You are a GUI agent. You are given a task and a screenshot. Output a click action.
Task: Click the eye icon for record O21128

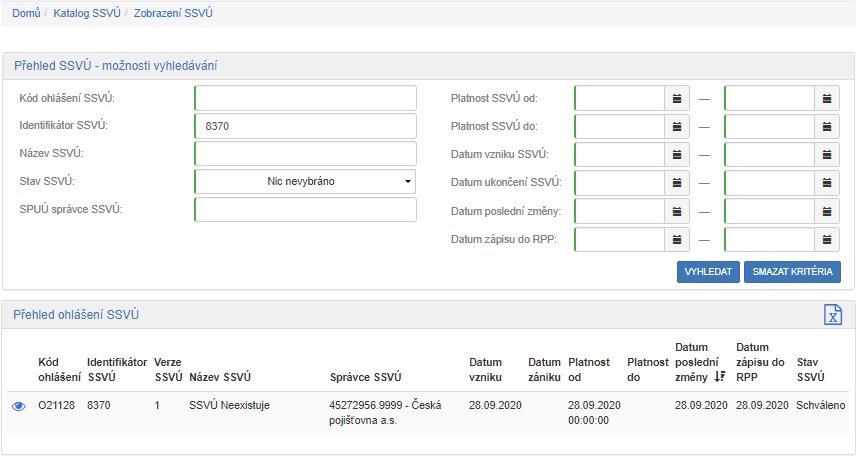[18, 406]
